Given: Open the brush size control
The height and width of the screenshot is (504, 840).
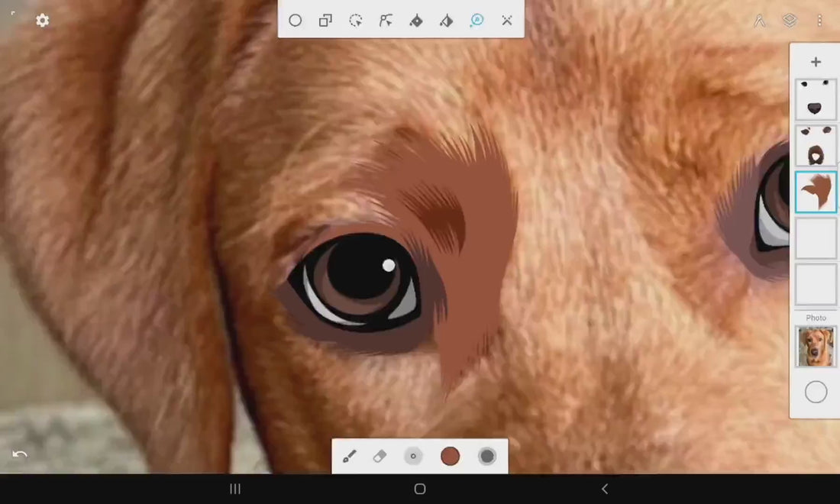Looking at the screenshot, I should [x=413, y=457].
